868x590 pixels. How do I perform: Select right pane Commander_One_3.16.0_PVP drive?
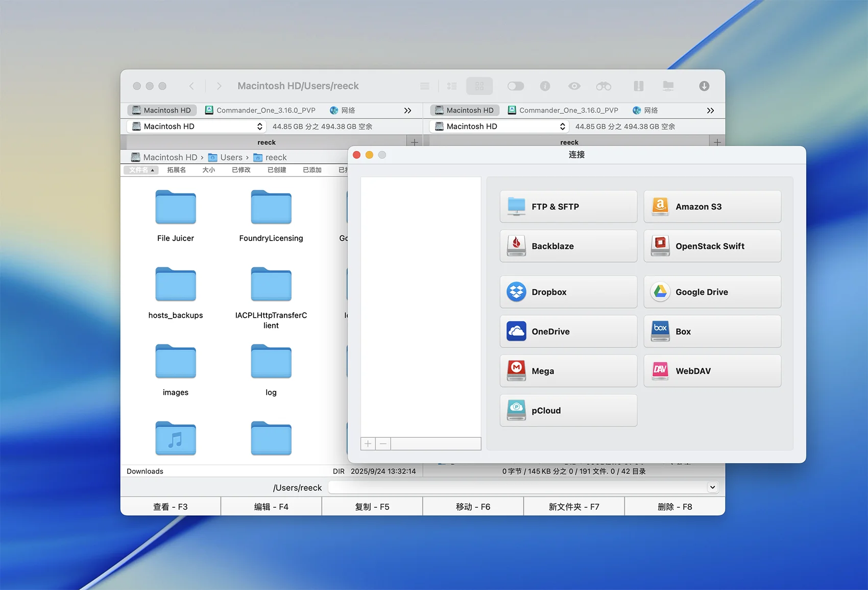click(x=563, y=110)
